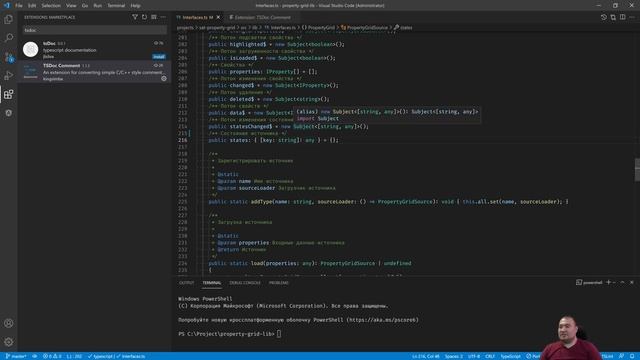Open the Terminal menu
This screenshot has height=360, width=640.
[x=116, y=6]
